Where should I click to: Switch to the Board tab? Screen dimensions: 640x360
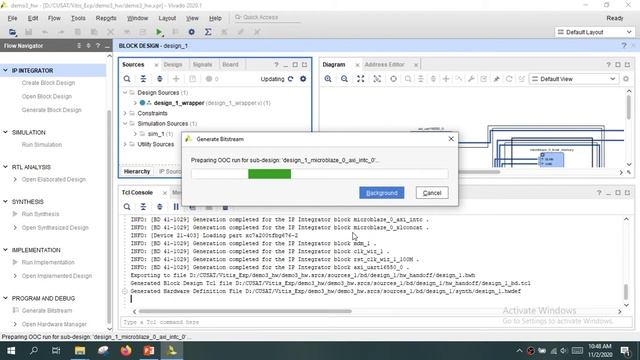(230, 64)
